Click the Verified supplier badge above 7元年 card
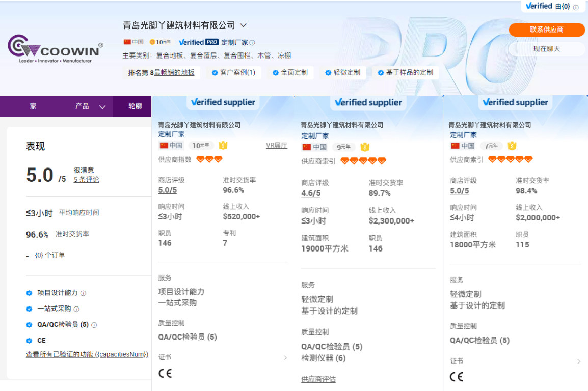 [515, 103]
